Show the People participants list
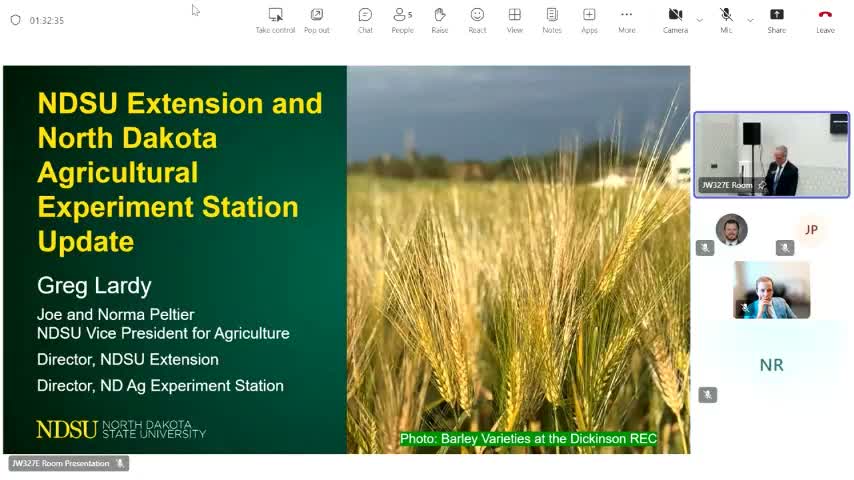The height and width of the screenshot is (480, 854). pos(402,19)
